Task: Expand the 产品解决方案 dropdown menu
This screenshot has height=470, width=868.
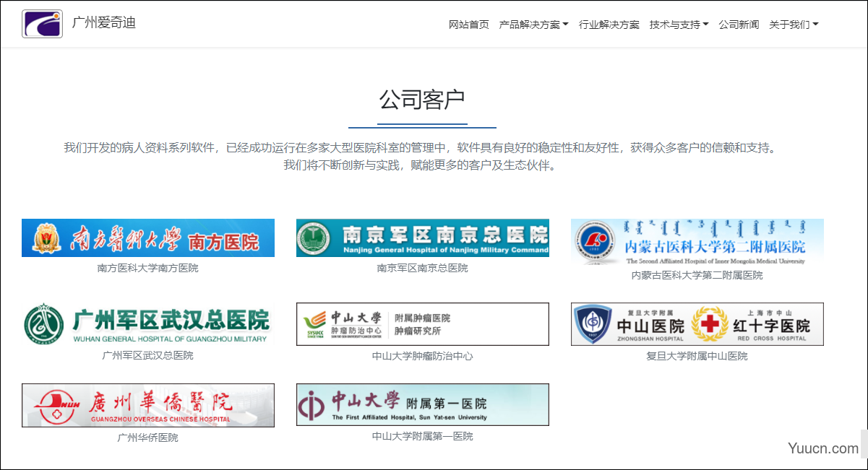Action: pyautogui.click(x=534, y=25)
